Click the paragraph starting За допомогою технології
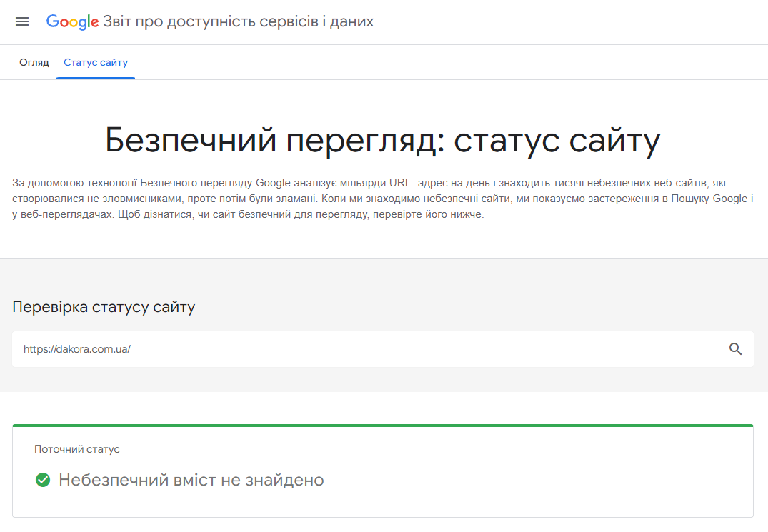 383,199
